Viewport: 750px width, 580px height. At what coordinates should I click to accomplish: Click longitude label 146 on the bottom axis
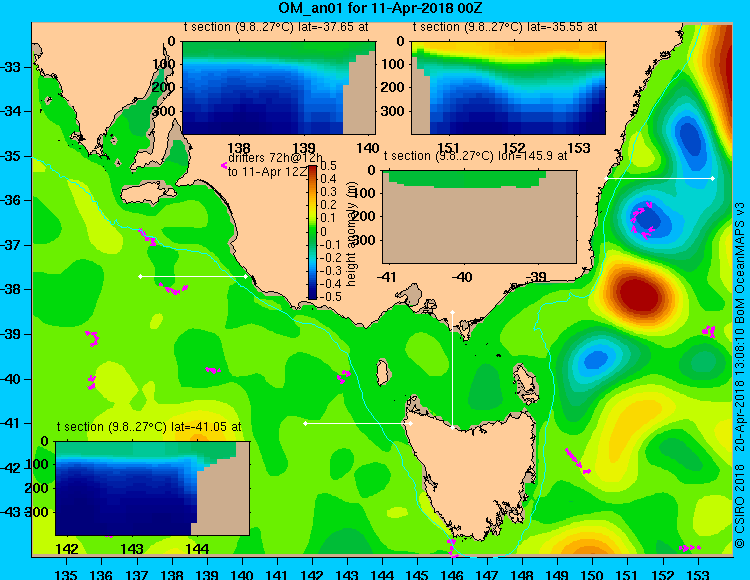click(x=452, y=574)
